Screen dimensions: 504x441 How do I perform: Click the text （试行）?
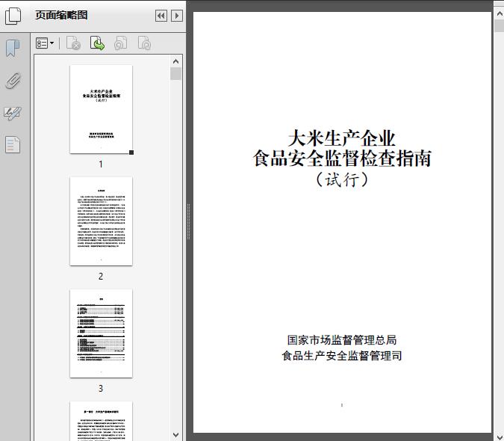pyautogui.click(x=342, y=179)
